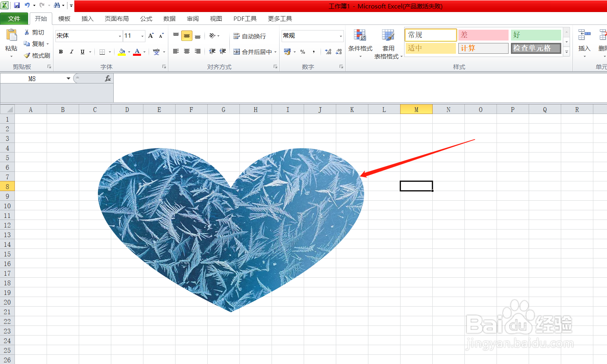Switch to the 公式 Formulas tab

(146, 19)
